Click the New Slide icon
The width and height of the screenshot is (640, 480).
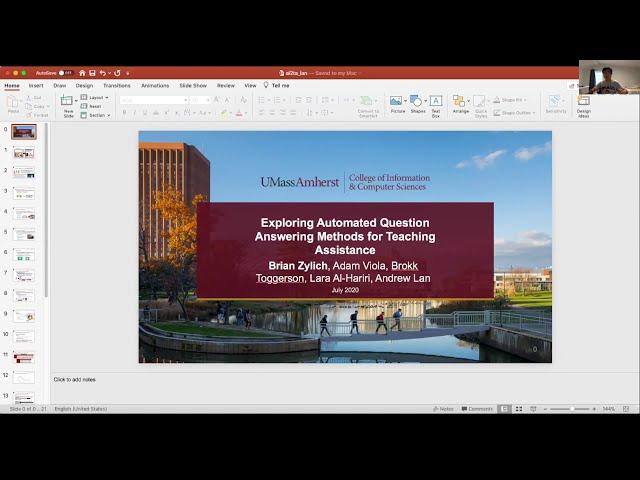click(x=67, y=100)
